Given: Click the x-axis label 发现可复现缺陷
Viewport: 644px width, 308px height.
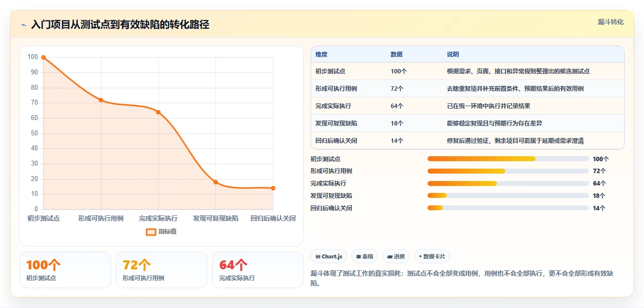Looking at the screenshot, I should pyautogui.click(x=215, y=218).
